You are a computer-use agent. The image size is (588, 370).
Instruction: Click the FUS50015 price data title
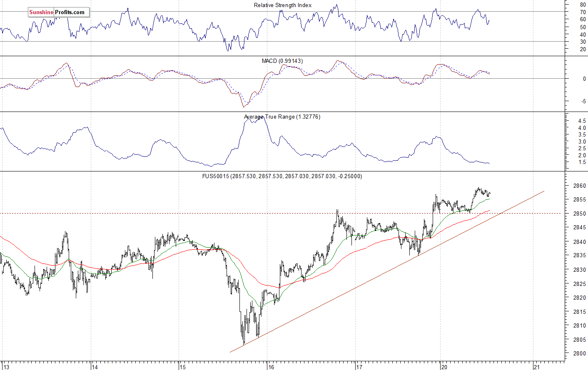282,176
